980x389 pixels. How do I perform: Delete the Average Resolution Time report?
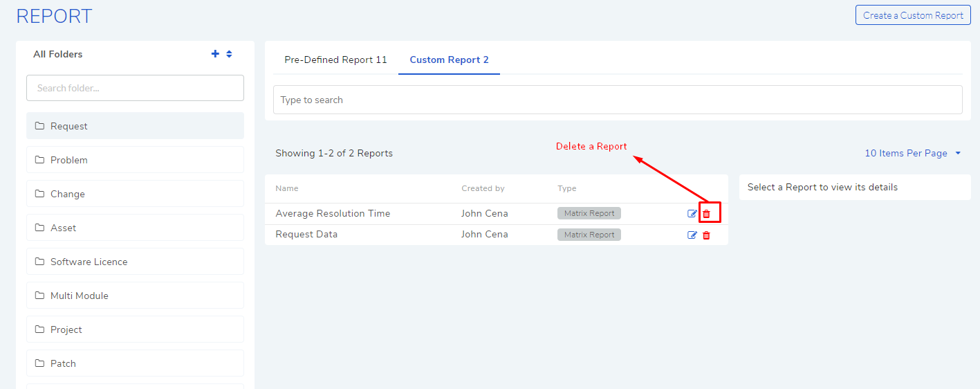click(706, 214)
